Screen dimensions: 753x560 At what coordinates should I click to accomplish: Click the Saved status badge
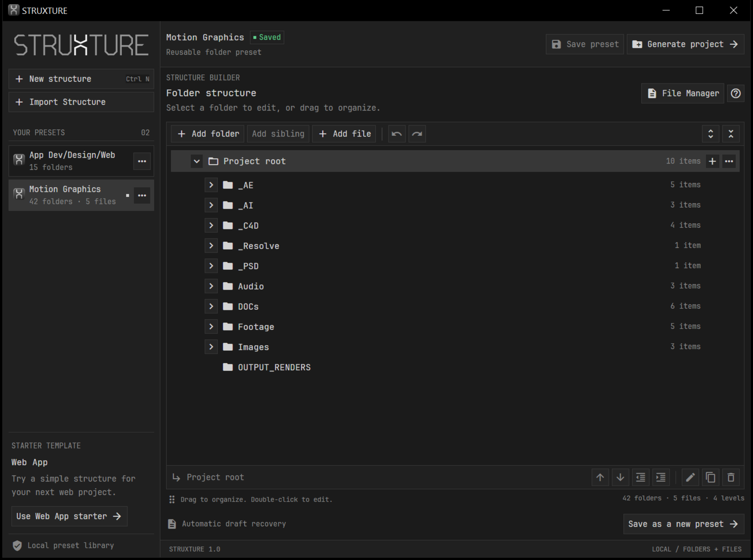pos(267,37)
